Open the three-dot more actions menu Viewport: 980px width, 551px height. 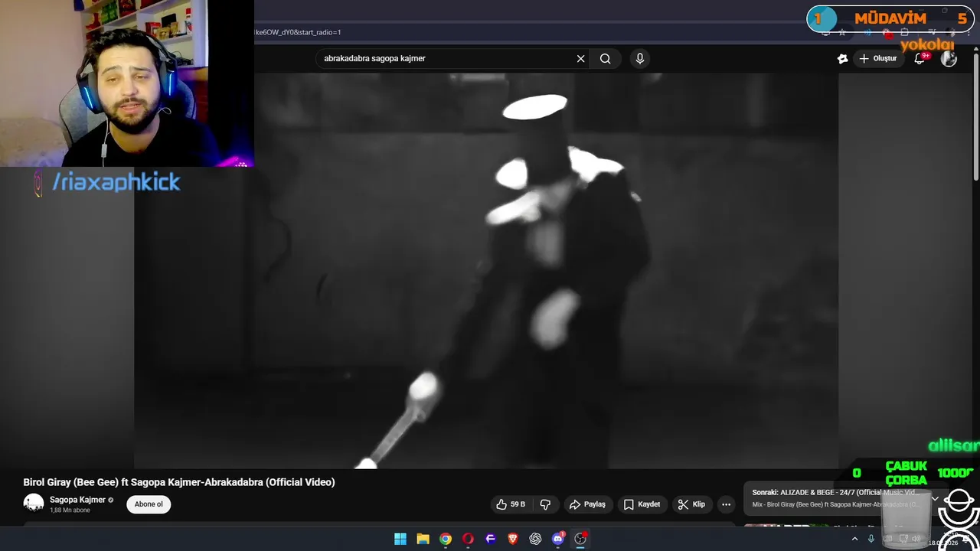726,504
